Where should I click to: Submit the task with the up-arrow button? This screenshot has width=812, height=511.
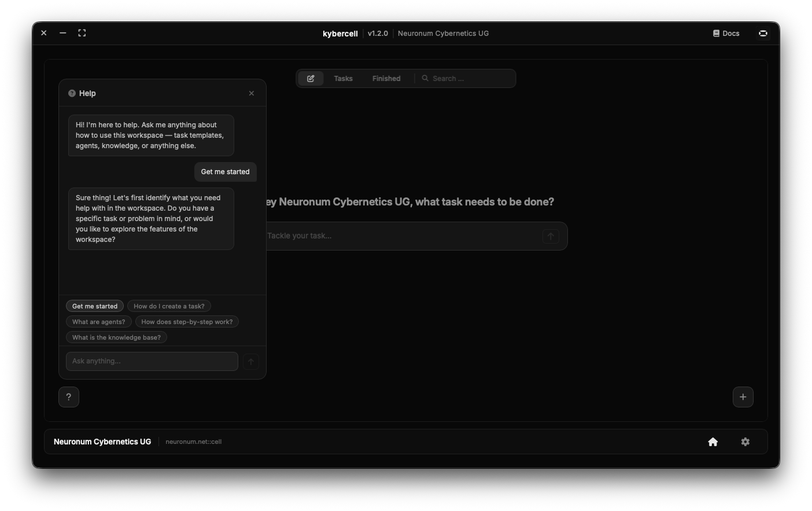[x=551, y=236]
